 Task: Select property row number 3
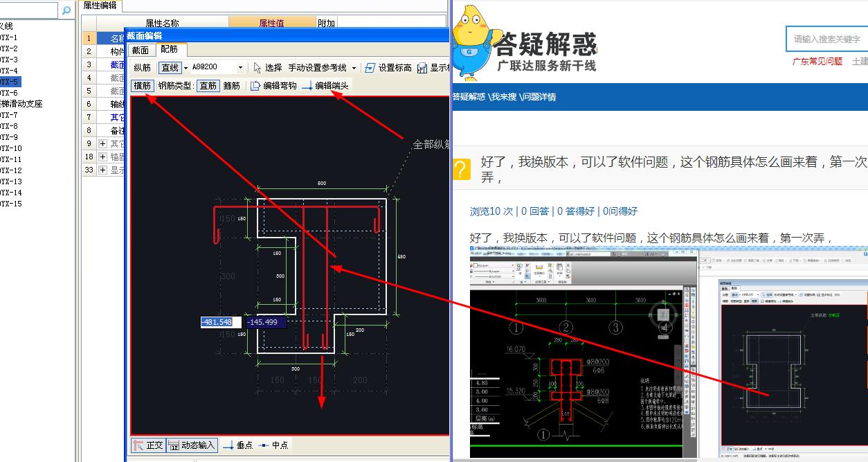click(89, 64)
